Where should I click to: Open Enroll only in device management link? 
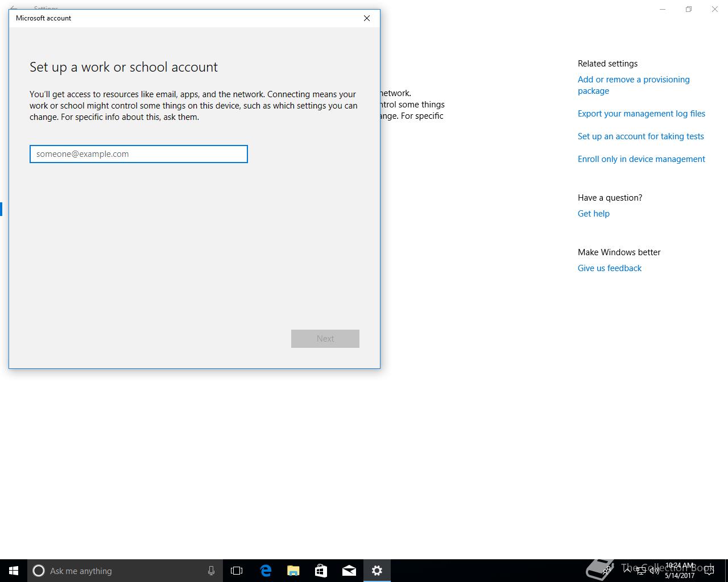point(642,159)
